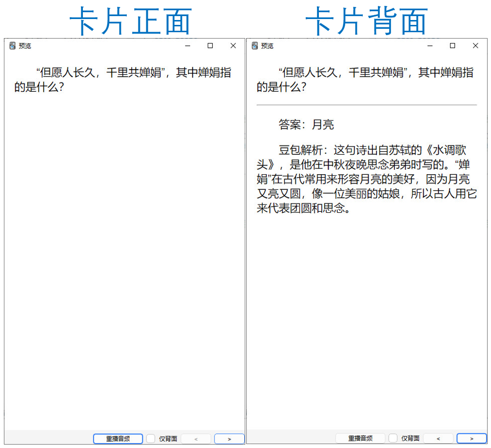Viewport: 491px width, 448px height.
Task: Click the answer text 答案：月亮
Action: [x=306, y=124]
